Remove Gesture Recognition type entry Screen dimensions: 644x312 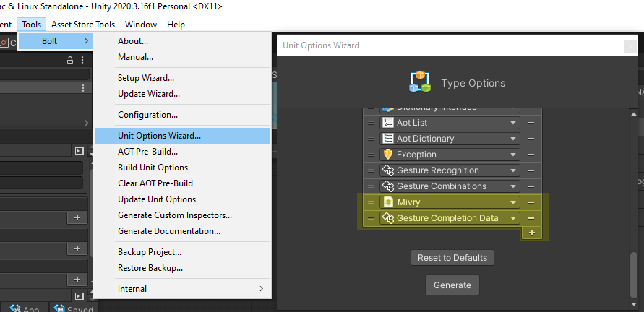click(531, 170)
